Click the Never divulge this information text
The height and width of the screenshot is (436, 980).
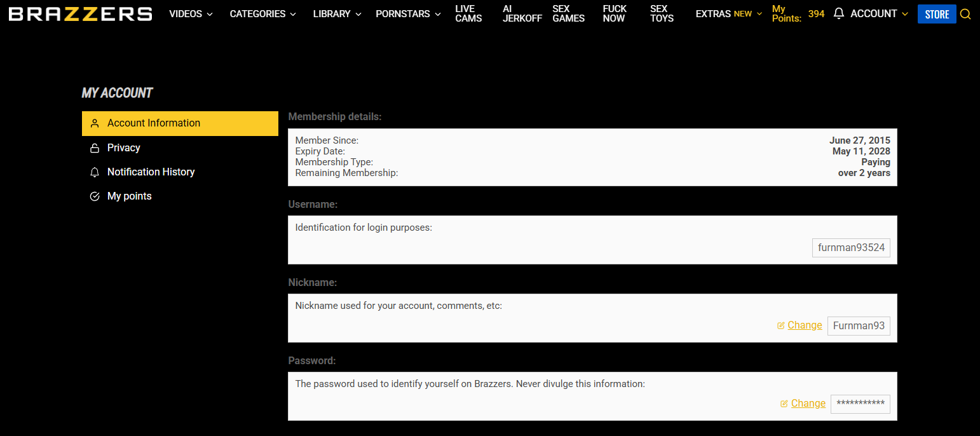click(x=581, y=384)
